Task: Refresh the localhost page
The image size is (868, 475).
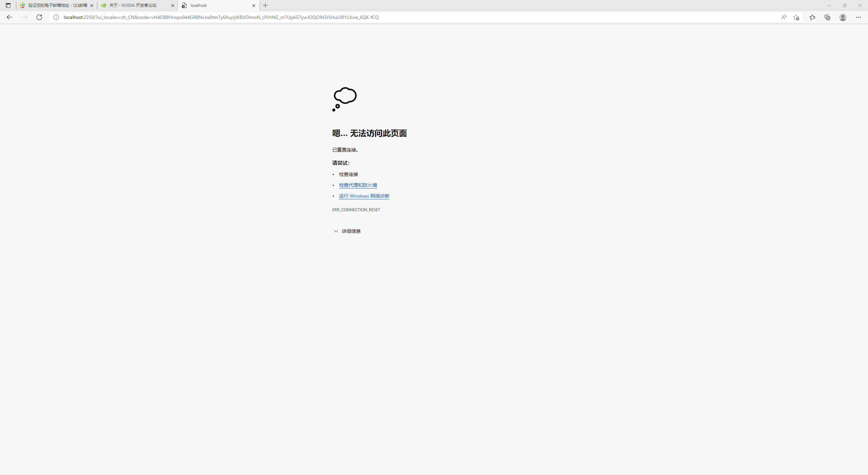Action: [39, 17]
